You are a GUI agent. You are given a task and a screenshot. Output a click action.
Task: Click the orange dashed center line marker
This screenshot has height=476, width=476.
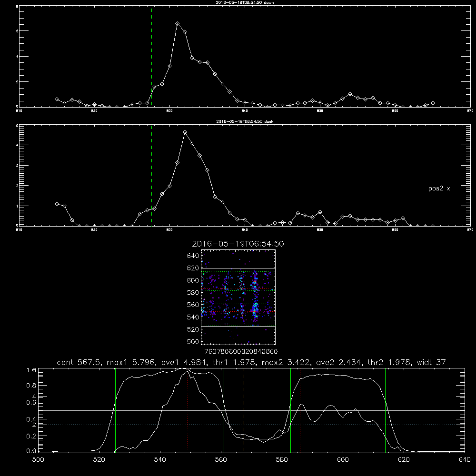244,410
